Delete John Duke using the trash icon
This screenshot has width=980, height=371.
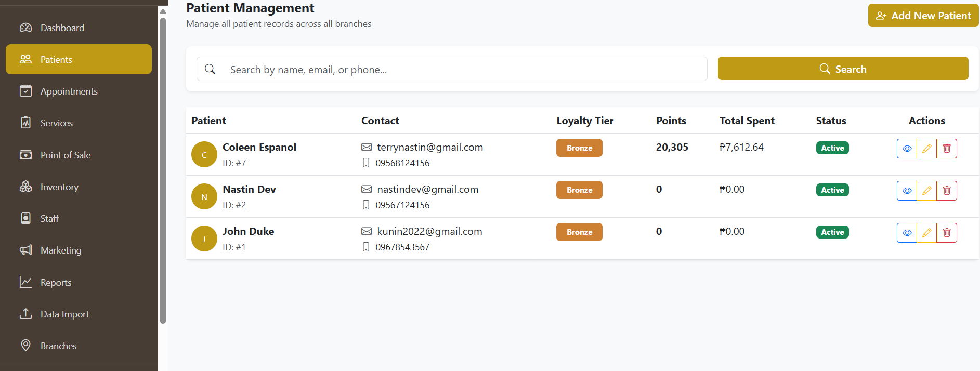[x=947, y=233]
